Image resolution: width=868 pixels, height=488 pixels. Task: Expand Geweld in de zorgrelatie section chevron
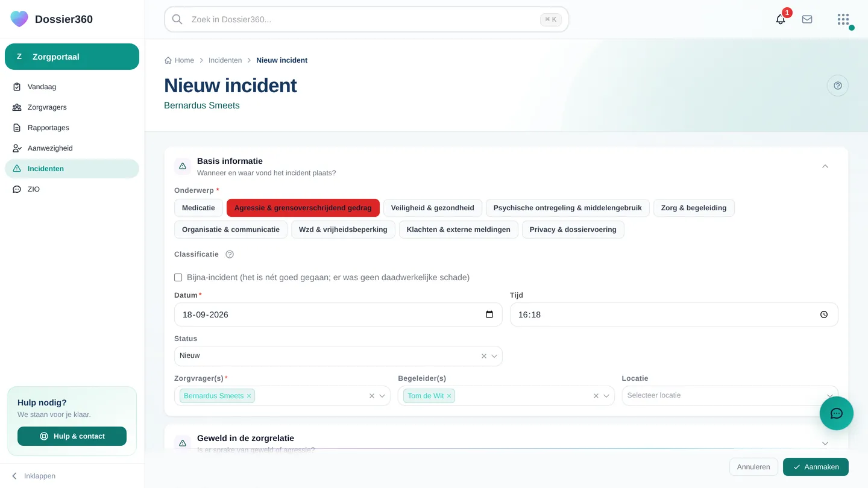point(825,443)
